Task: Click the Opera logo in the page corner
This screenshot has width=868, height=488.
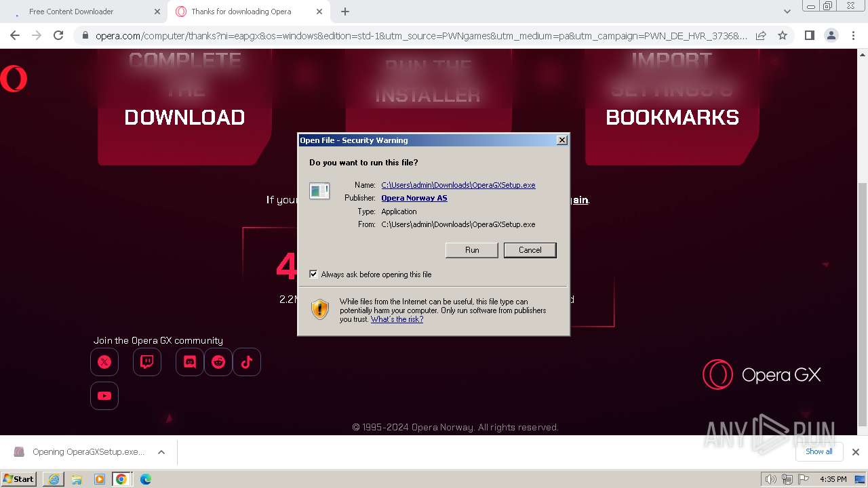Action: [13, 79]
